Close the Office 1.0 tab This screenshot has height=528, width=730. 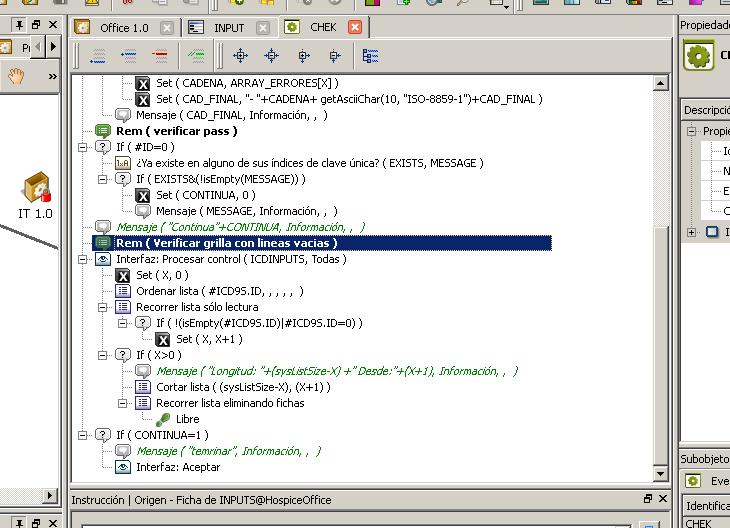pos(167,28)
